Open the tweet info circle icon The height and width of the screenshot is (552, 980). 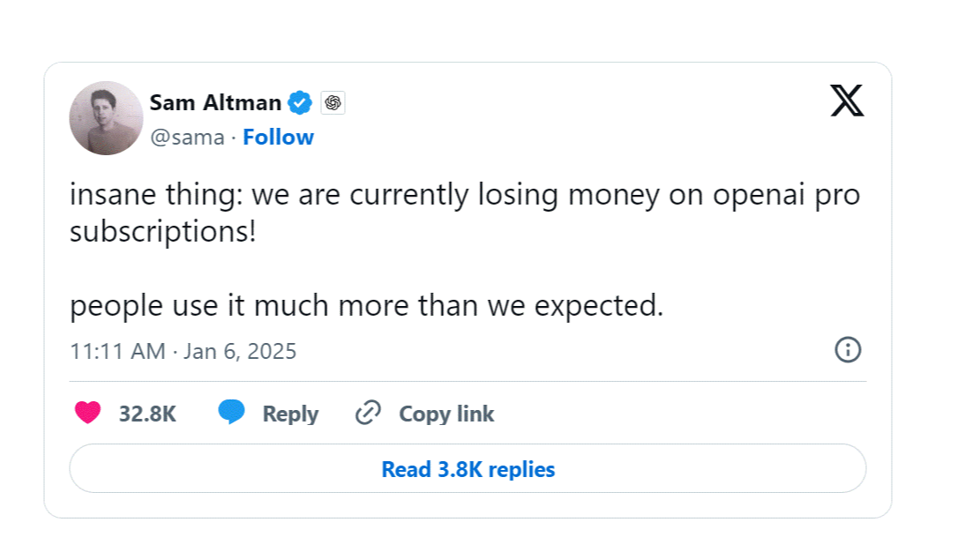(847, 350)
